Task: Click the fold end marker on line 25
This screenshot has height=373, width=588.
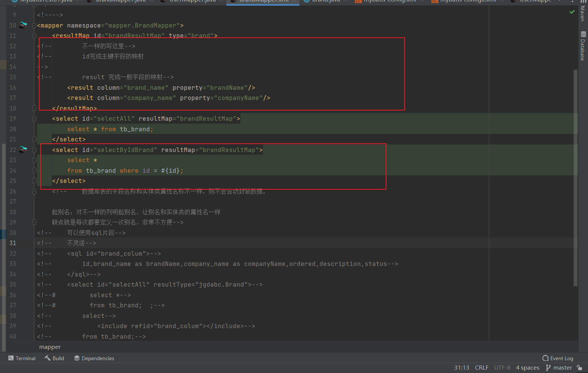Action: coord(34,181)
